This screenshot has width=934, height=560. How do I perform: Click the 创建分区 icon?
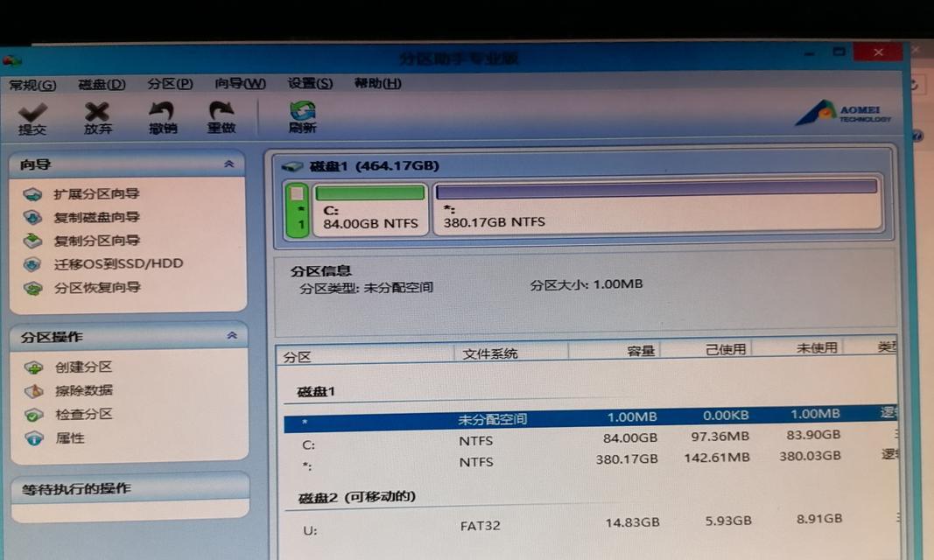point(34,367)
